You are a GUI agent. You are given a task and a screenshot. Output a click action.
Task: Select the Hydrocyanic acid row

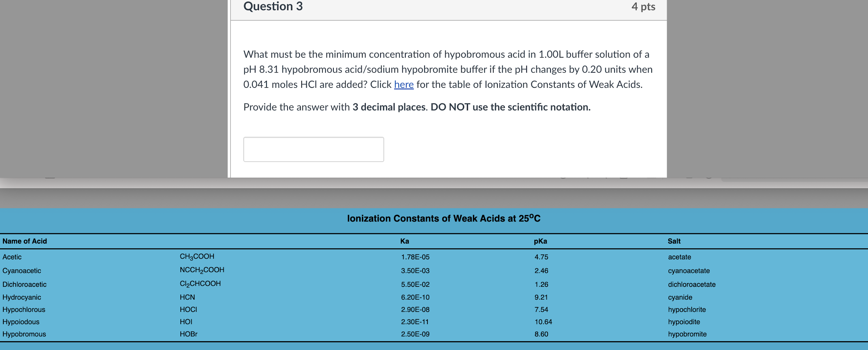[22, 297]
